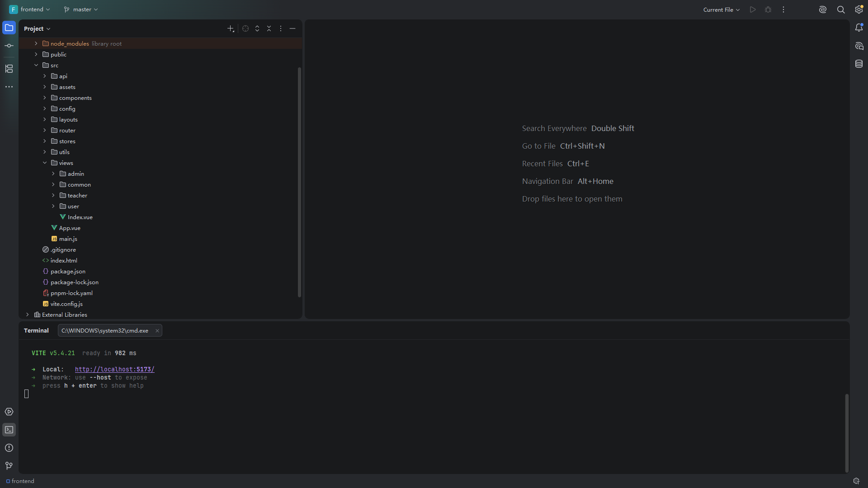Screen dimensions: 868x488
Task: Open more run actions menu
Action: coord(783,9)
